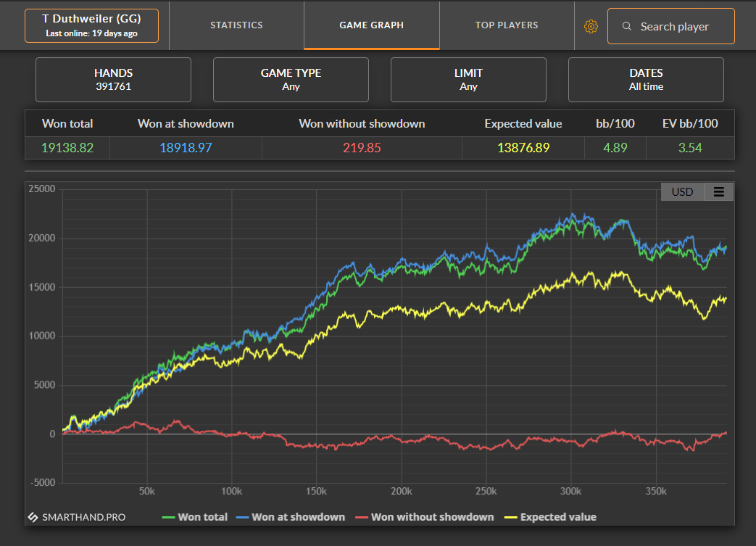Click the Search player input field
Screen dimensions: 756x546
pos(670,26)
